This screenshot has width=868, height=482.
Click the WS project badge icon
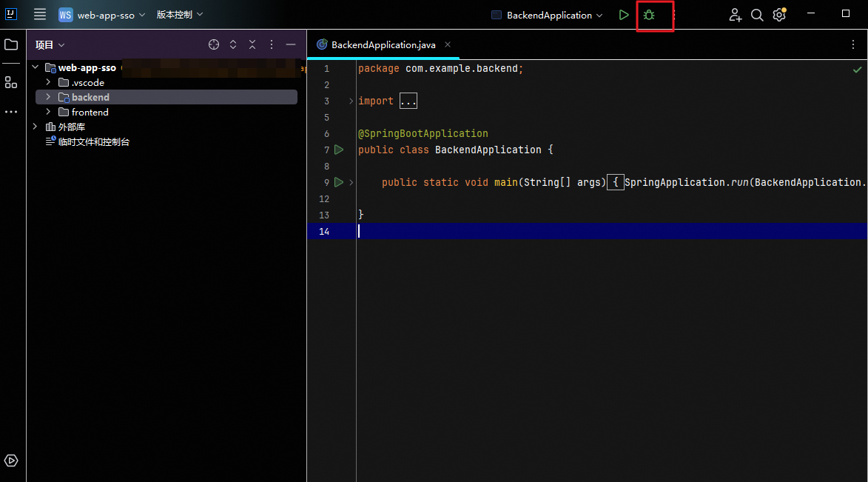(x=65, y=15)
